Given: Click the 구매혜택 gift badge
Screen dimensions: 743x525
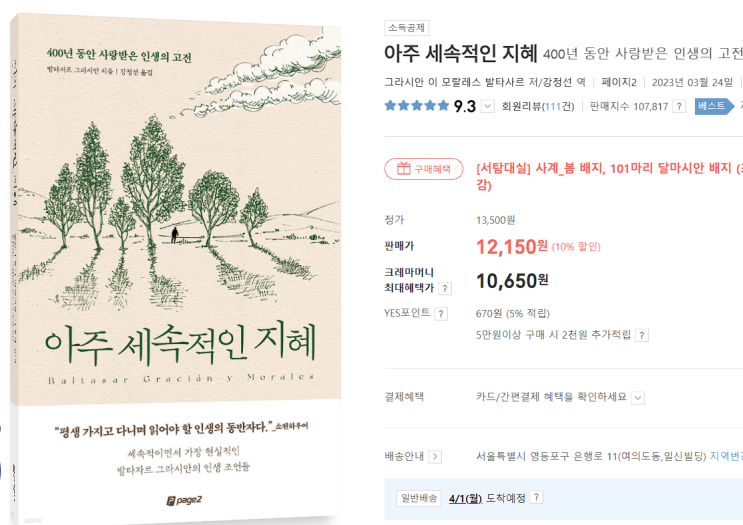Looking at the screenshot, I should pos(424,169).
